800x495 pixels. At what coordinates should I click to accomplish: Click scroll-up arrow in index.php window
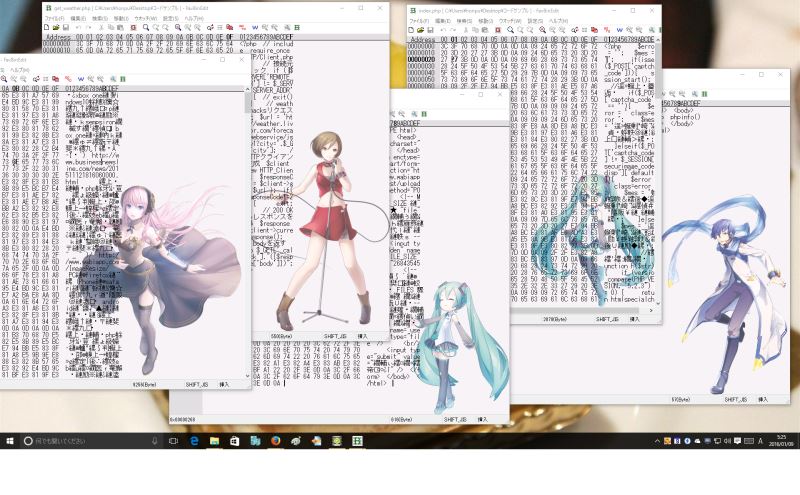tap(658, 40)
